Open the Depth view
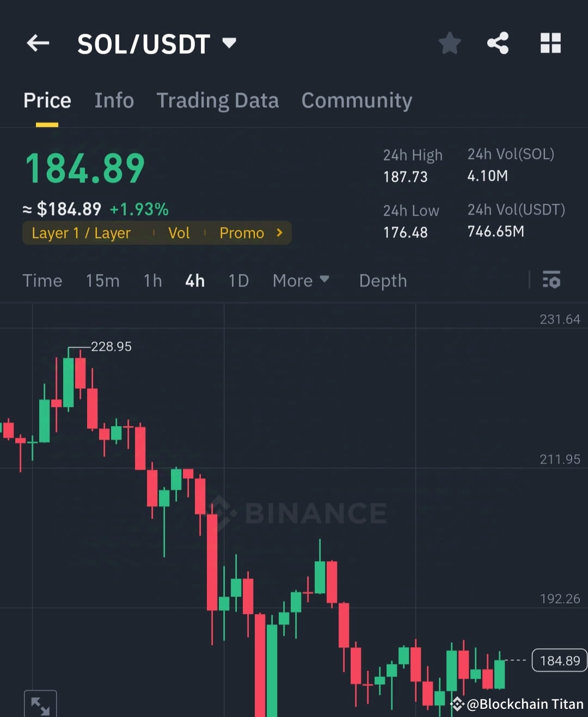Viewport: 588px width, 717px height. (x=383, y=280)
